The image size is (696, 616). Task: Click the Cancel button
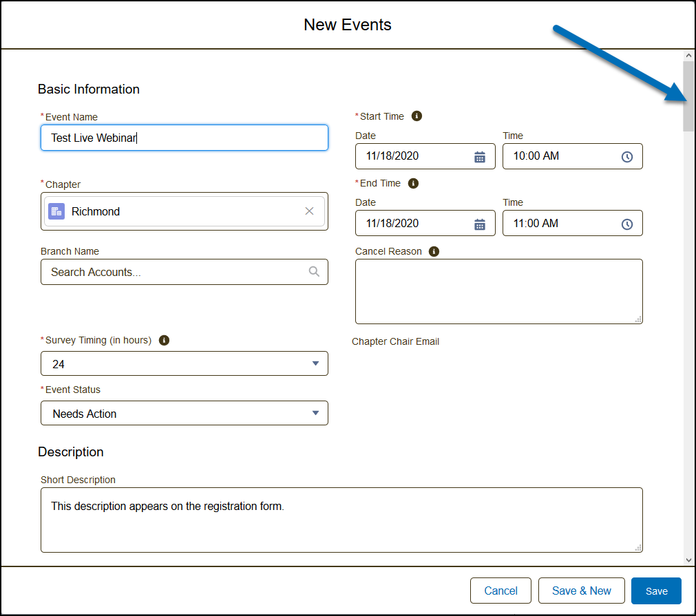[500, 591]
